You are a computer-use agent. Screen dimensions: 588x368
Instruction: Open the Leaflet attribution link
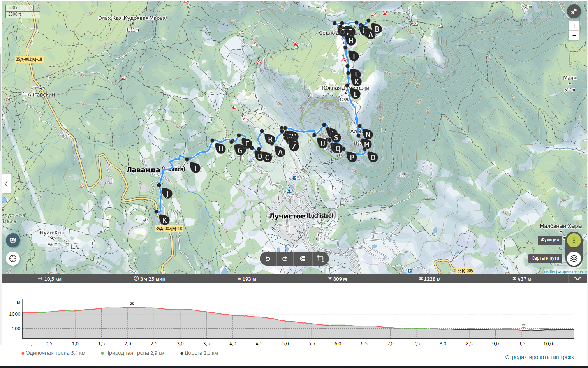point(549,272)
